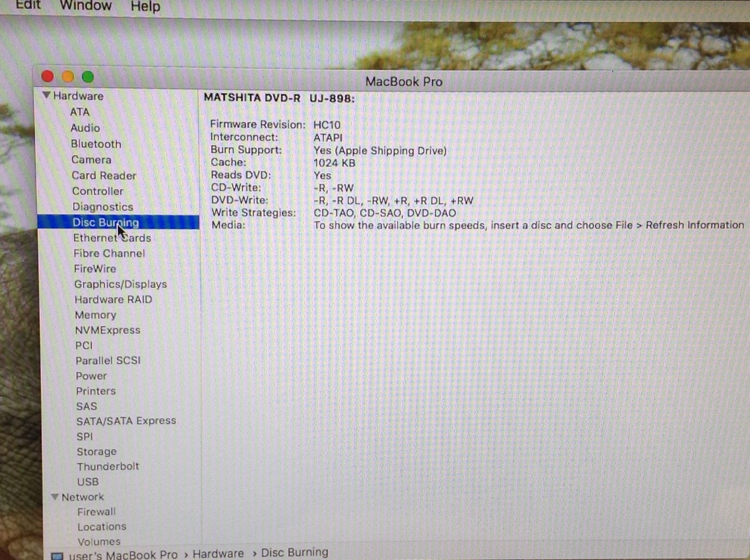The width and height of the screenshot is (750, 560).
Task: Close the MacBook Pro window
Action: (x=47, y=76)
